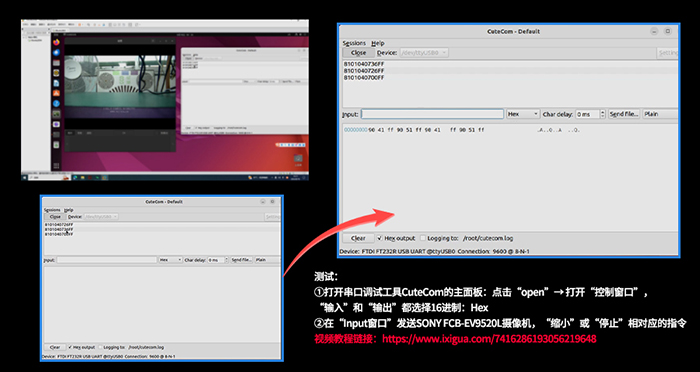
Task: Show the Ubuntu applications grid icon
Action: coord(56,166)
